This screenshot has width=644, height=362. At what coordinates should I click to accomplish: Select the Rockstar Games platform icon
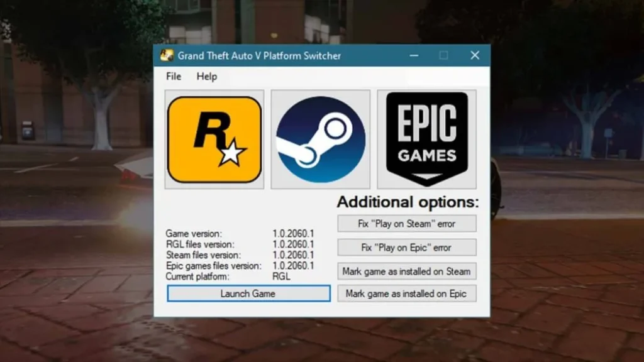point(213,139)
